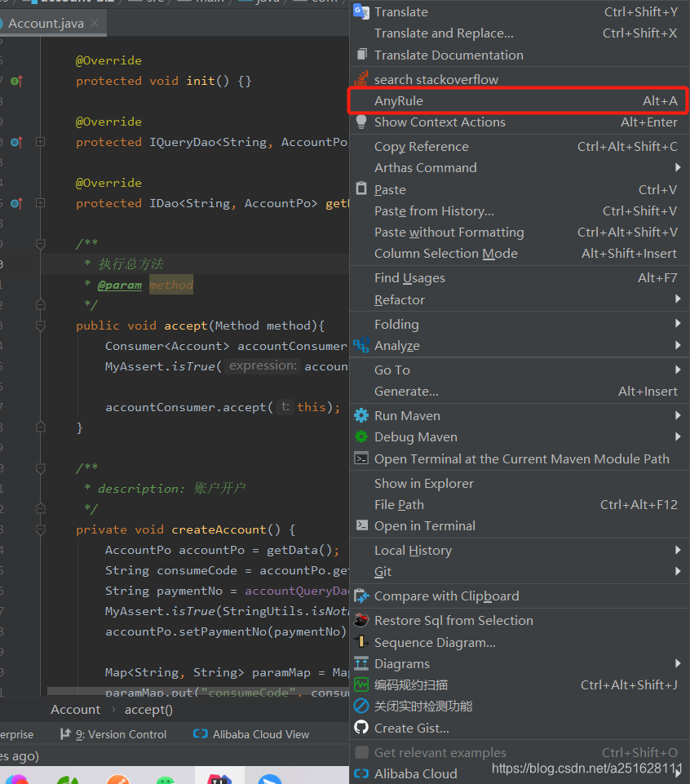The width and height of the screenshot is (690, 784).
Task: Expand folded IDao method in gutter
Action: 41,203
